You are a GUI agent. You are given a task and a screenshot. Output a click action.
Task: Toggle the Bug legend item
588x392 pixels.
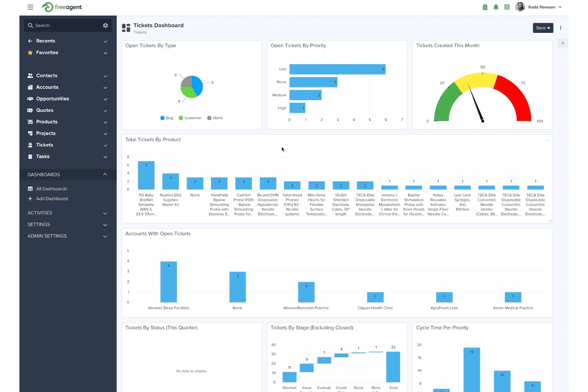(167, 118)
